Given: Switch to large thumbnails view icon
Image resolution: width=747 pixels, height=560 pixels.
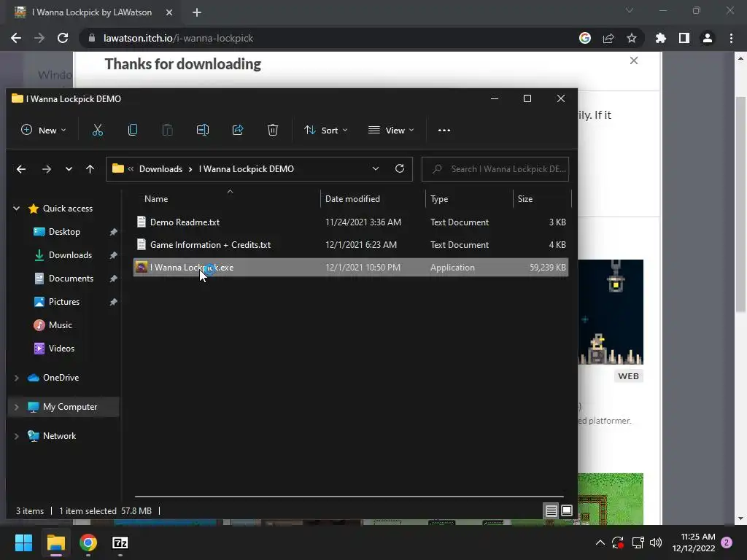Looking at the screenshot, I should point(566,511).
